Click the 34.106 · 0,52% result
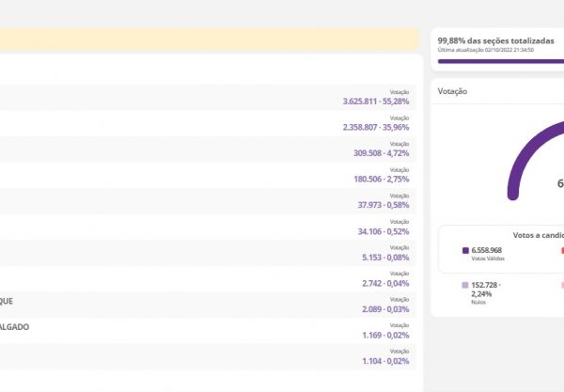Image resolution: width=564 pixels, height=392 pixels. pyautogui.click(x=384, y=231)
